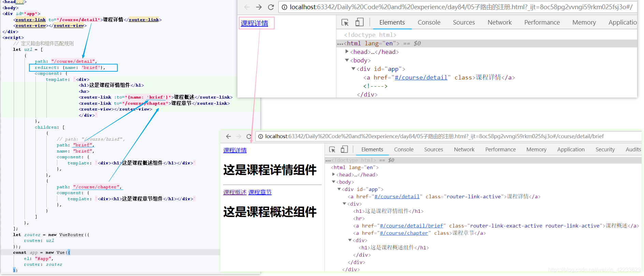The image size is (644, 276).
Task: Click 课程章节 link in lower page
Action: click(260, 192)
